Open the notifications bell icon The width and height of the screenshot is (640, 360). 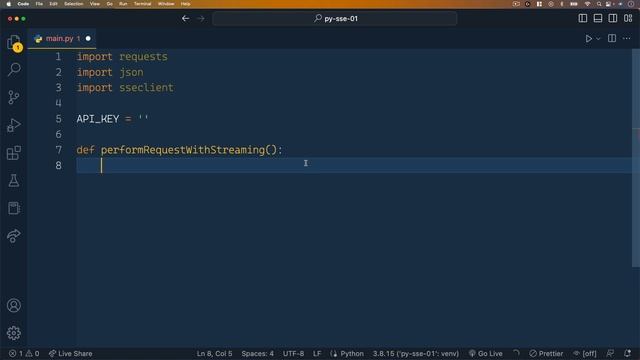627,353
